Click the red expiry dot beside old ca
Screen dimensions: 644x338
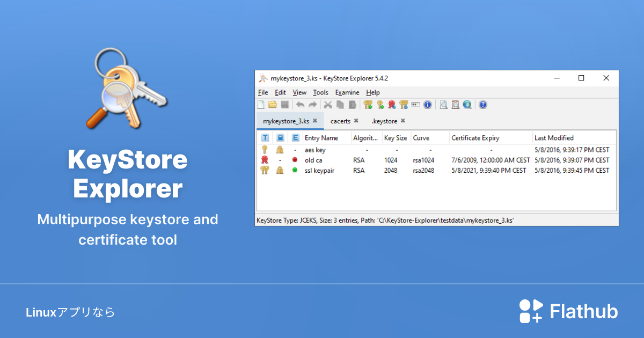pyautogui.click(x=296, y=160)
